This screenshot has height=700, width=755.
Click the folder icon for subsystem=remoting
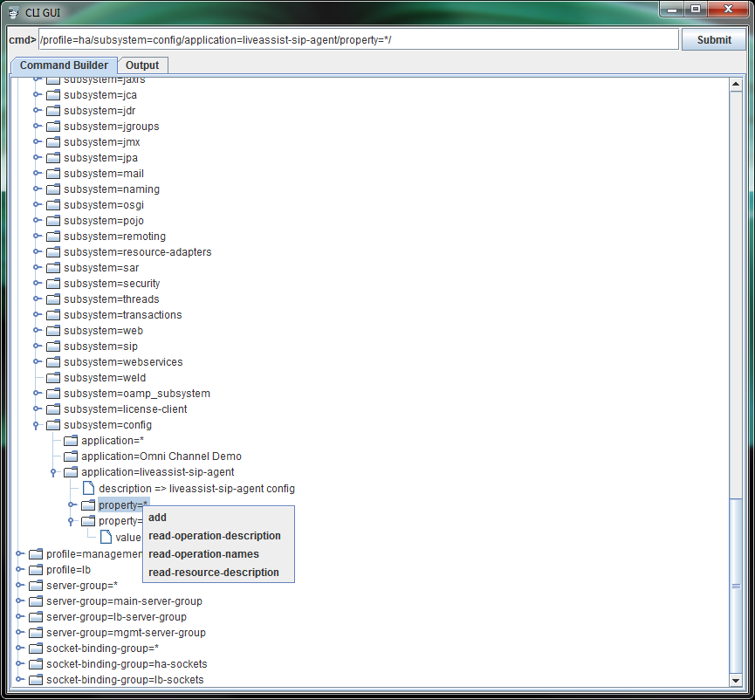click(x=53, y=237)
